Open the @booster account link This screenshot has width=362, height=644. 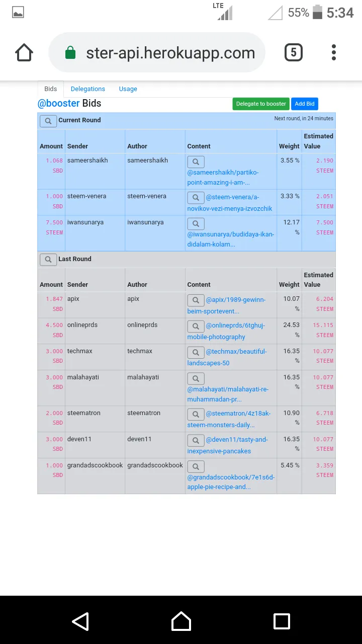tap(59, 103)
